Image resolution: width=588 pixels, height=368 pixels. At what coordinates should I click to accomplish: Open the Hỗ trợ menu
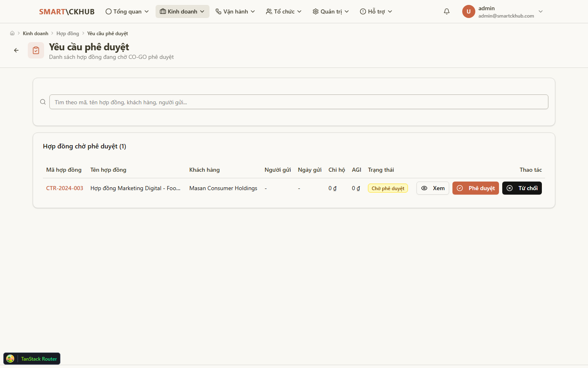pyautogui.click(x=376, y=11)
